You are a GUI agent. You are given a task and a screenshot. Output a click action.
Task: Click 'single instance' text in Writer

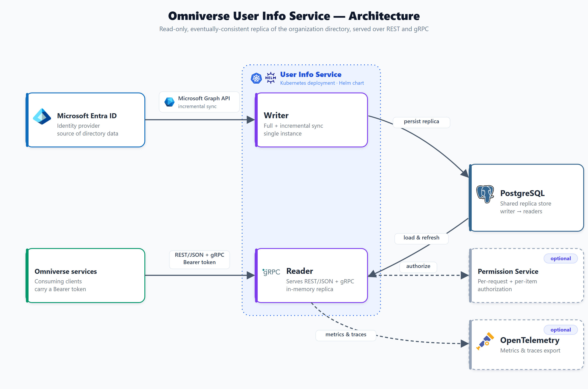click(283, 134)
